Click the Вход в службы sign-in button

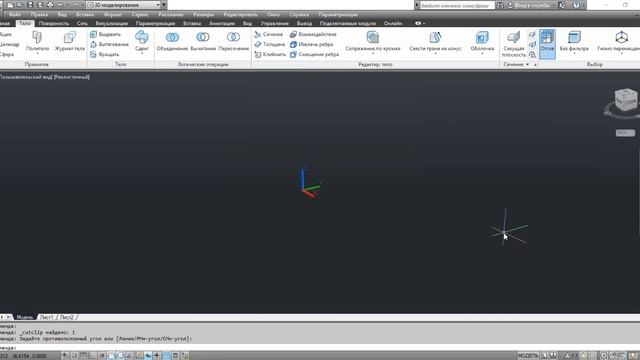point(533,5)
